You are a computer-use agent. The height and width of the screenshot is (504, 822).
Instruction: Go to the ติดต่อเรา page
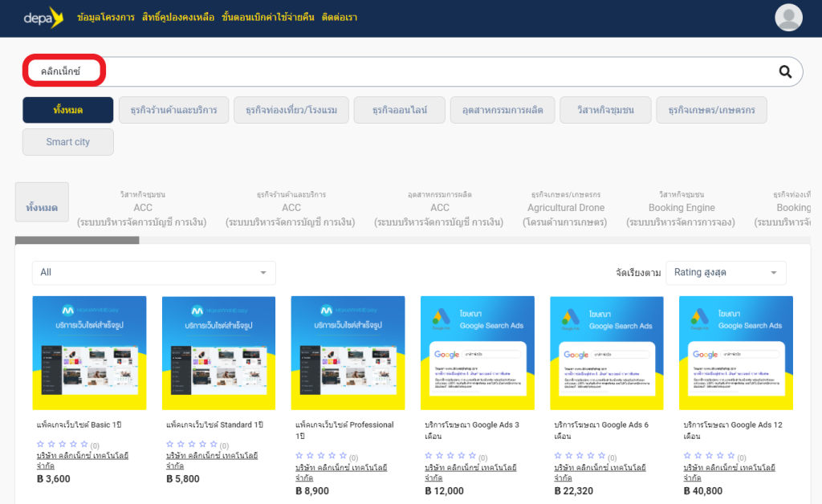tap(340, 18)
